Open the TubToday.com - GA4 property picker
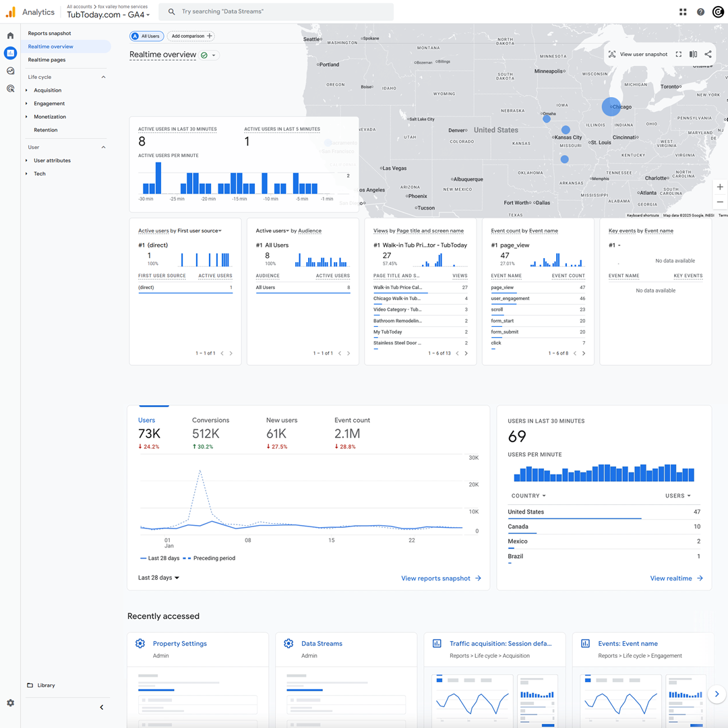The height and width of the screenshot is (728, 728). pyautogui.click(x=108, y=16)
